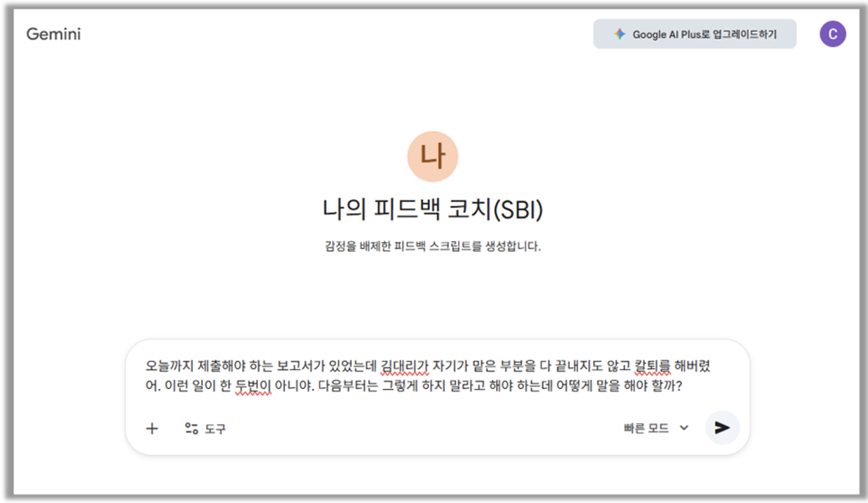Viewport: 868px width, 503px height.
Task: Click the round 나 gem avatar
Action: click(x=432, y=157)
